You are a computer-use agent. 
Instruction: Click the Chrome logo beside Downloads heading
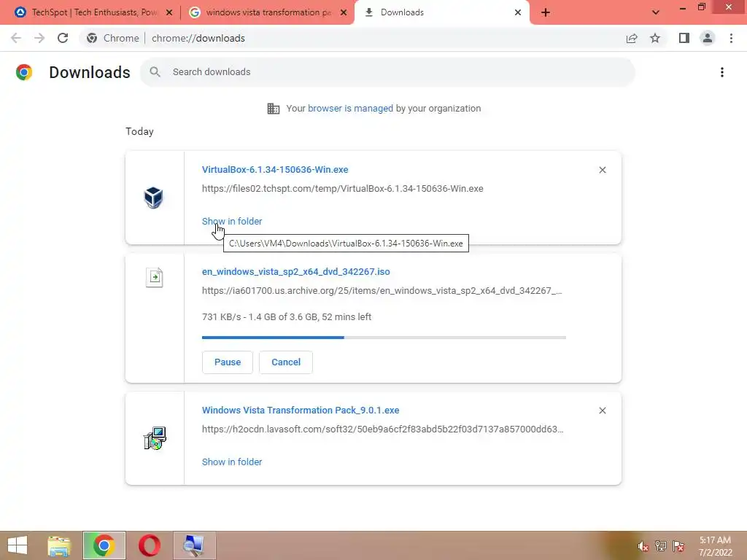24,72
